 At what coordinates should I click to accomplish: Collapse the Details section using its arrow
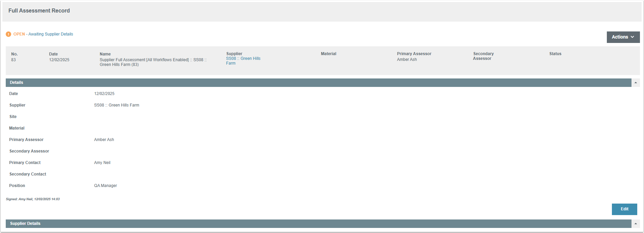pyautogui.click(x=636, y=83)
